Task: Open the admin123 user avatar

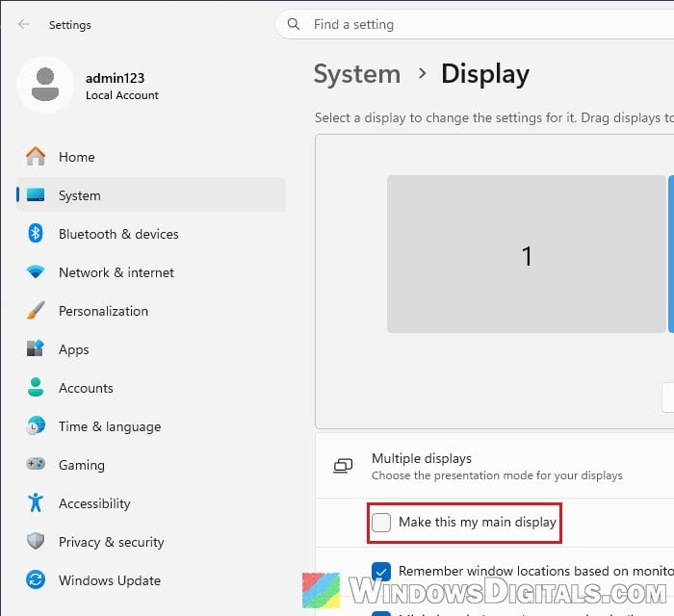Action: (45, 85)
